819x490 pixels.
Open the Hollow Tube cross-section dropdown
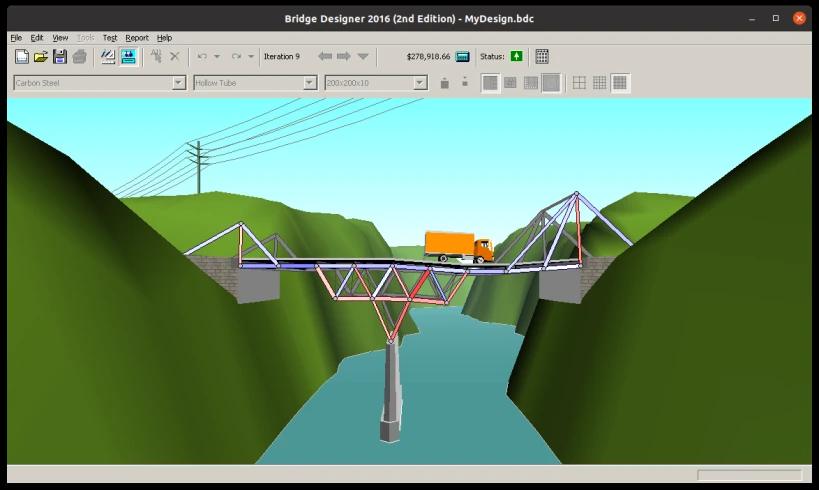(310, 83)
